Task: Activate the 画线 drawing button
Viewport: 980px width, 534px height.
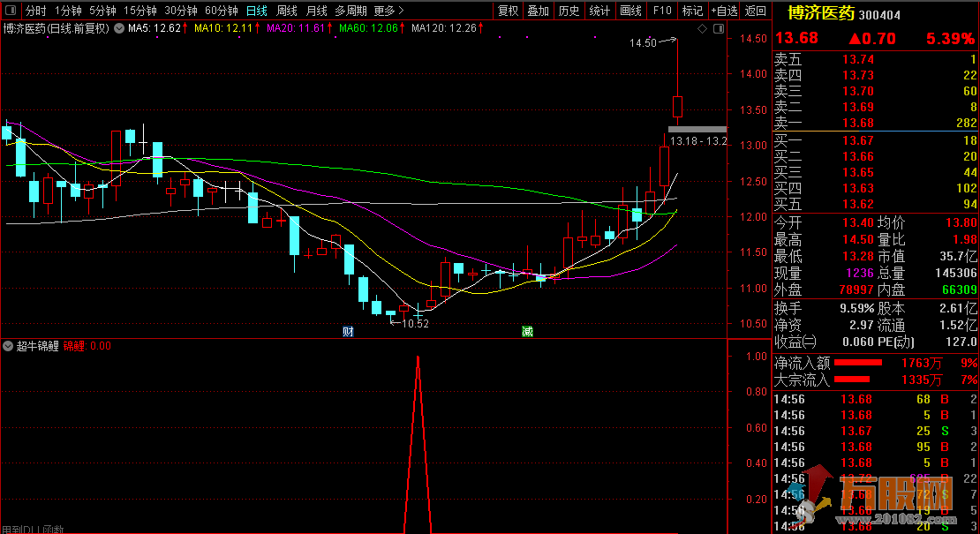Action: pyautogui.click(x=630, y=11)
